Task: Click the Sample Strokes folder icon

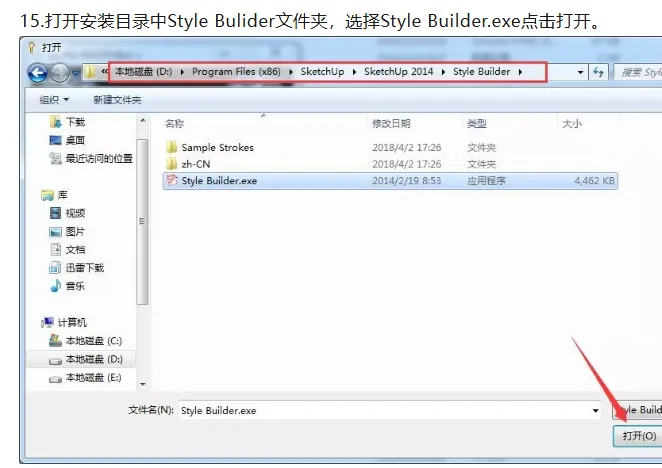Action: (x=171, y=147)
